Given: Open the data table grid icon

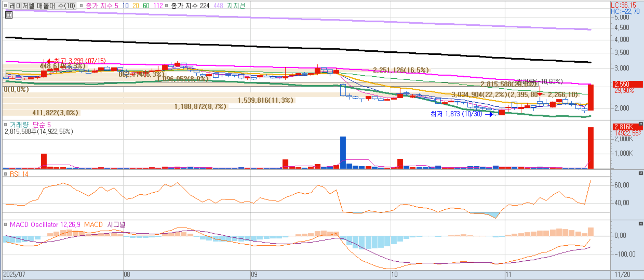Looking at the screenshot, I should 9,15.
